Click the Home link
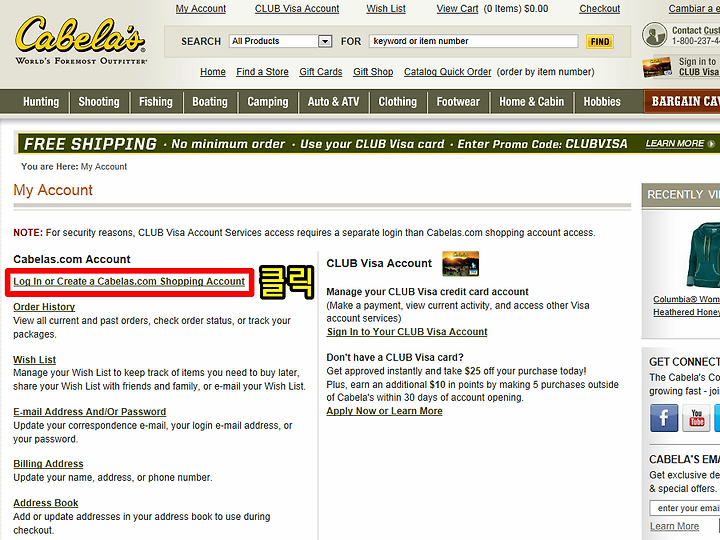This screenshot has height=540, width=720. point(213,72)
